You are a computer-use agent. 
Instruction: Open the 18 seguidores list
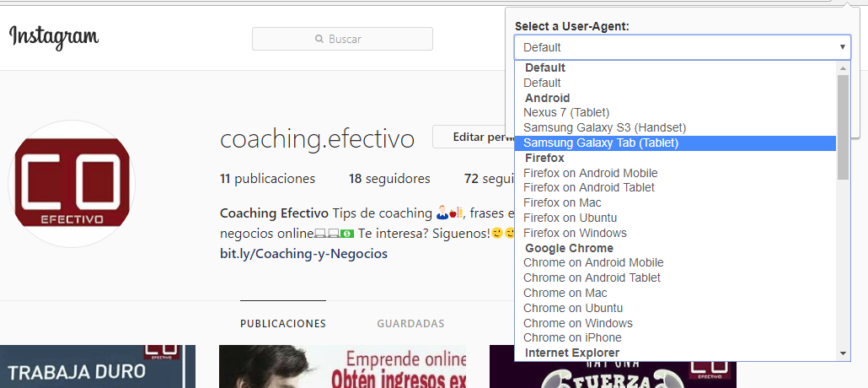coord(389,179)
